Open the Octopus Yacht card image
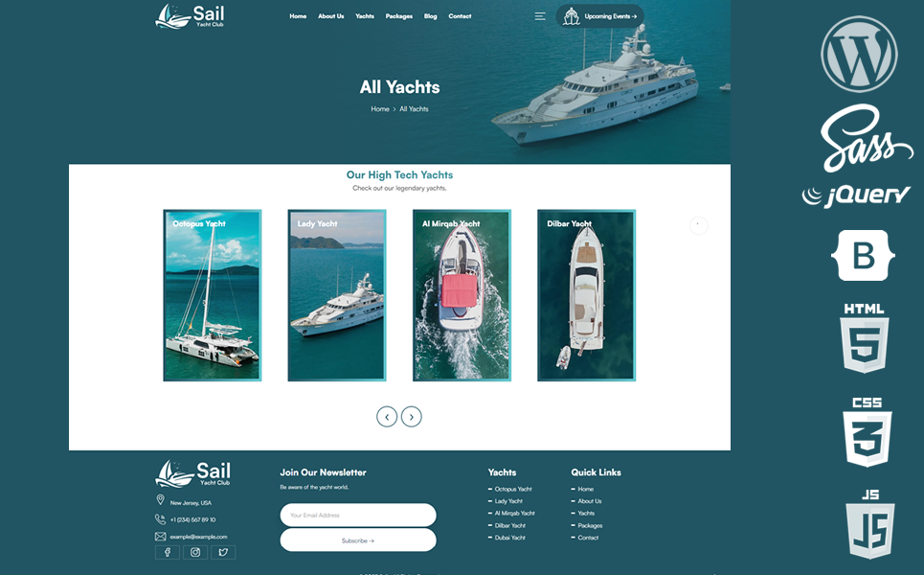 pos(213,295)
